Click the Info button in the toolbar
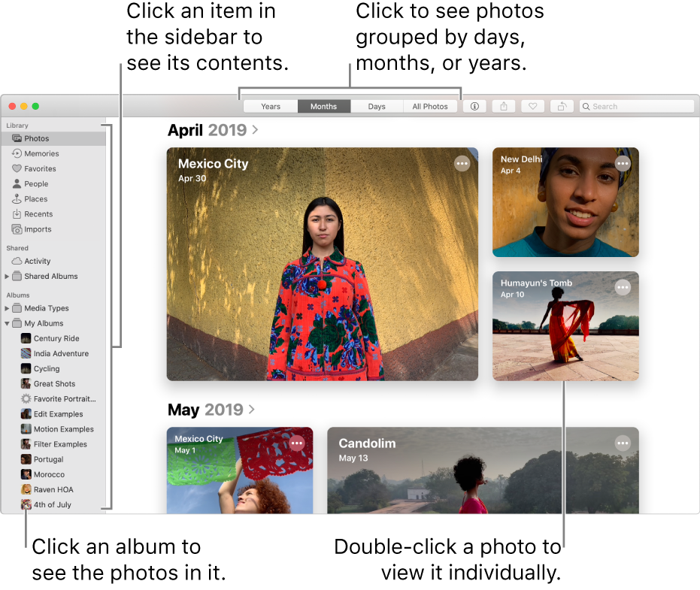The image size is (700, 590). [474, 106]
